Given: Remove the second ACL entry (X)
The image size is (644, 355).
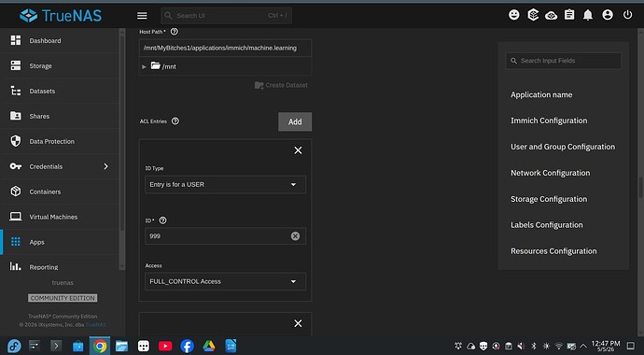Looking at the screenshot, I should 298,323.
